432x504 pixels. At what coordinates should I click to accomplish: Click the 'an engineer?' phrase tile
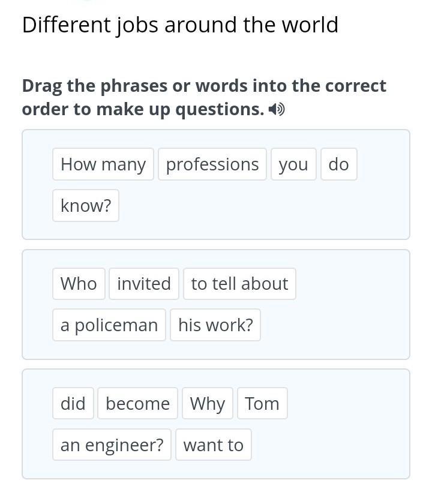click(112, 445)
